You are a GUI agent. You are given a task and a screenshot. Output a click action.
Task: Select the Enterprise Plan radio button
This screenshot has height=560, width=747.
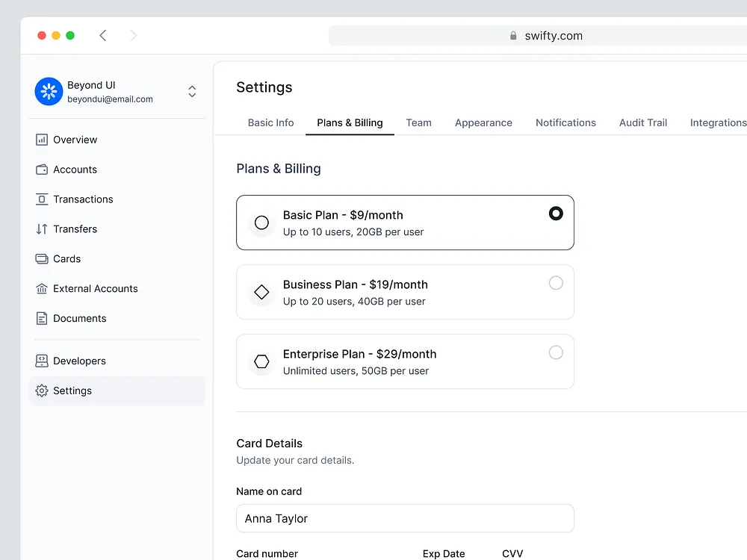pos(556,352)
